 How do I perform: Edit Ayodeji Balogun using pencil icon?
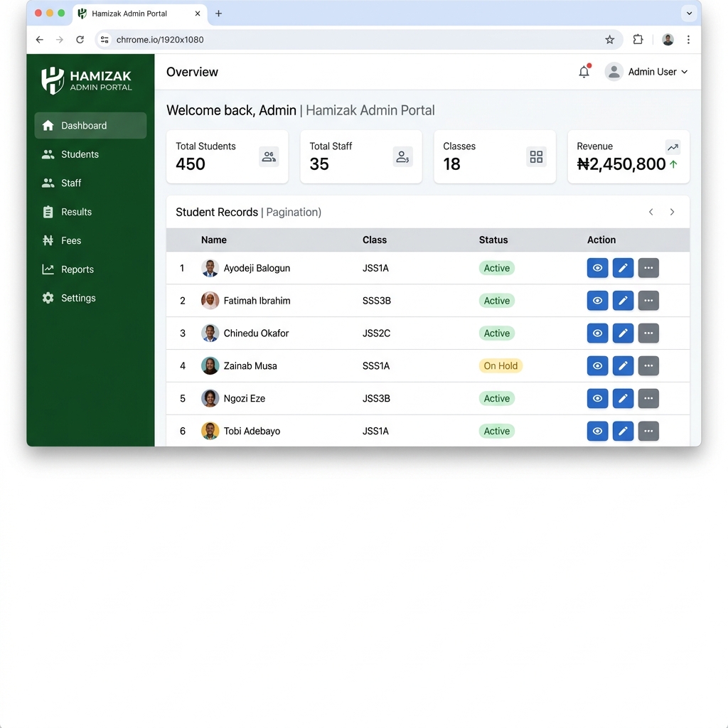pos(623,268)
